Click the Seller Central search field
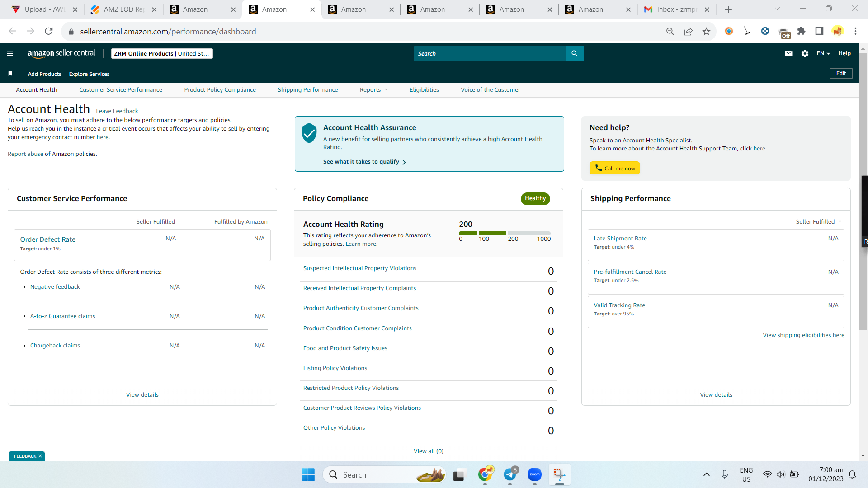Image resolution: width=868 pixels, height=488 pixels. (x=490, y=53)
